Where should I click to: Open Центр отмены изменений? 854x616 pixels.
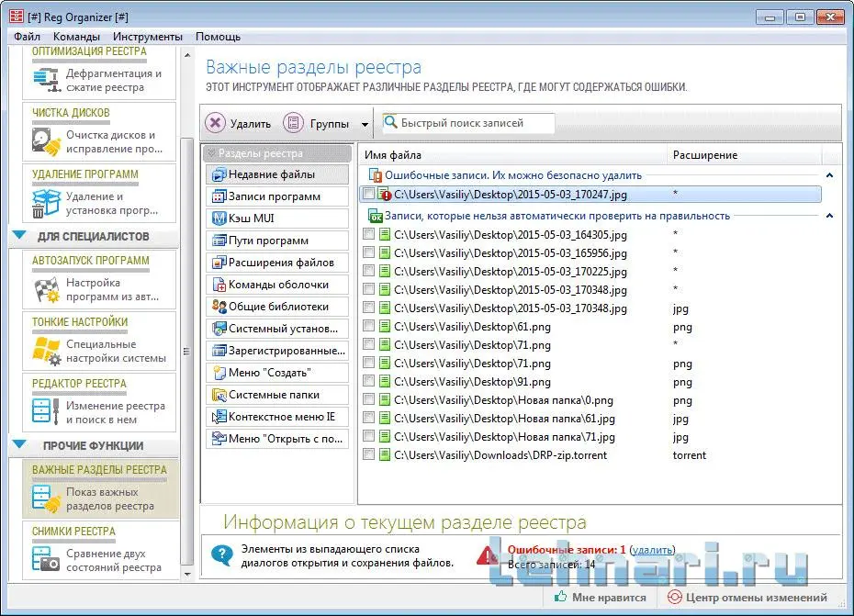(747, 597)
